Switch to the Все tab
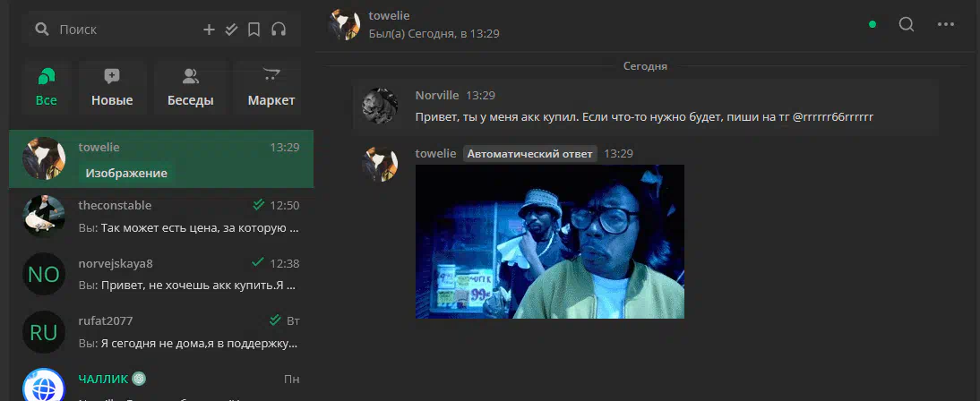Image resolution: width=980 pixels, height=401 pixels. click(x=47, y=88)
